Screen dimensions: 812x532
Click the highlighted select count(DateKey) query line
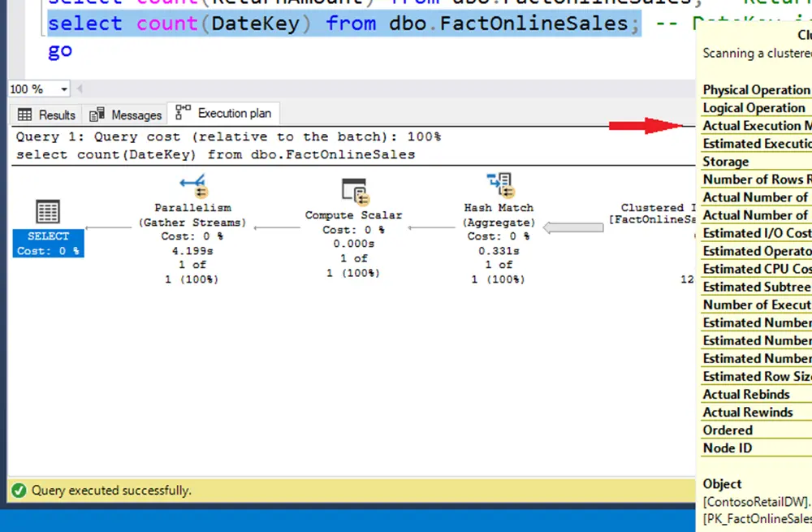click(341, 24)
